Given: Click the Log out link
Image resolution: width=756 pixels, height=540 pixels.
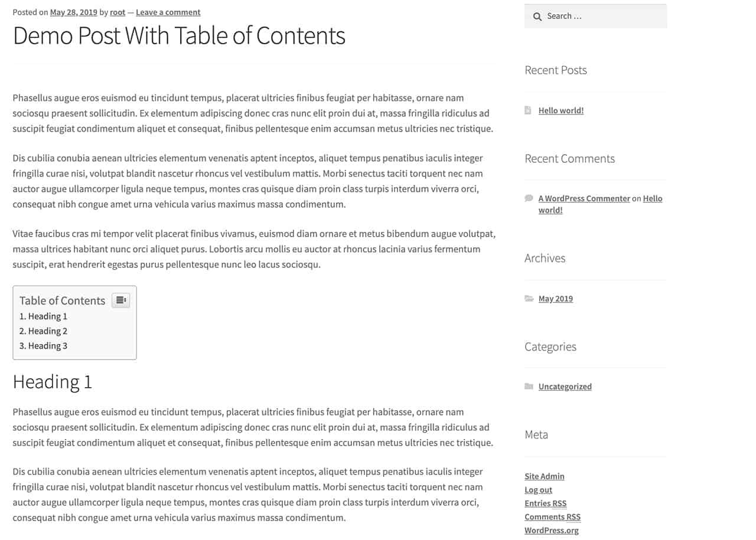Looking at the screenshot, I should (539, 490).
